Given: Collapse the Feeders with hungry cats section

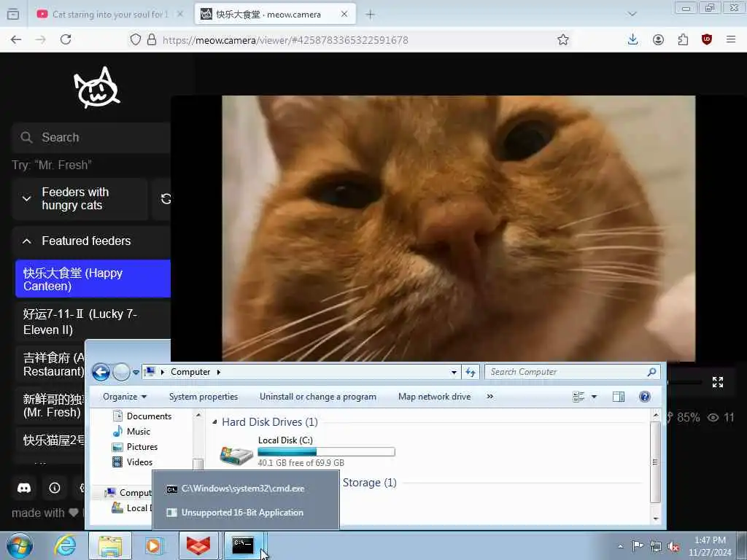Looking at the screenshot, I should 80,198.
